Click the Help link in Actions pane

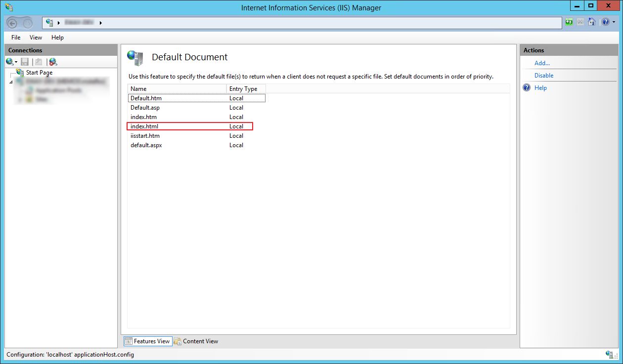point(540,88)
